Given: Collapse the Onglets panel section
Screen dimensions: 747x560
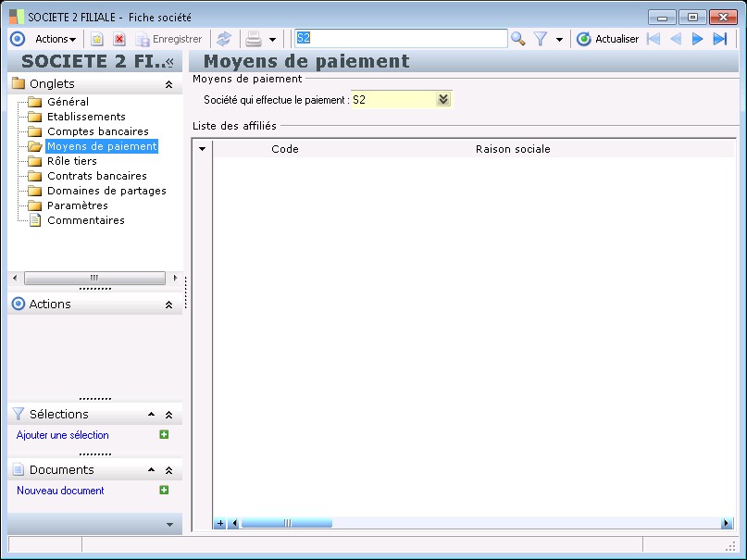Looking at the screenshot, I should pos(168,84).
